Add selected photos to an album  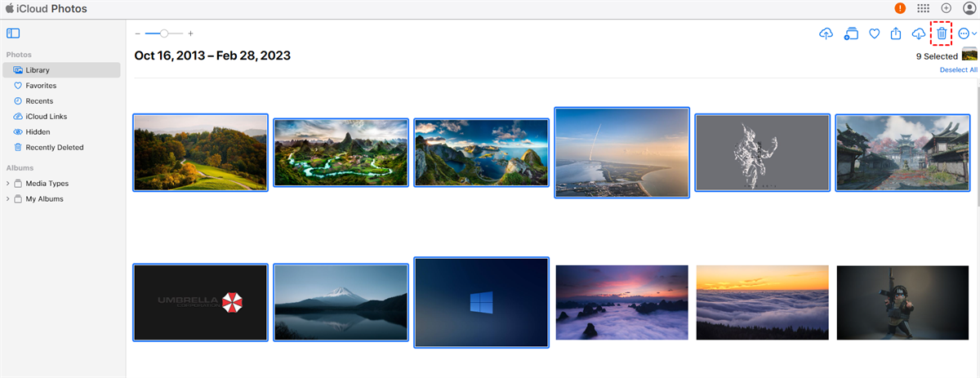coord(851,33)
